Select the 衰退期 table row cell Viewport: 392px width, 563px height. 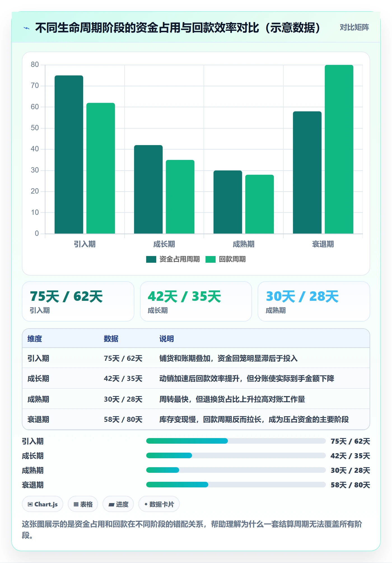point(38,419)
